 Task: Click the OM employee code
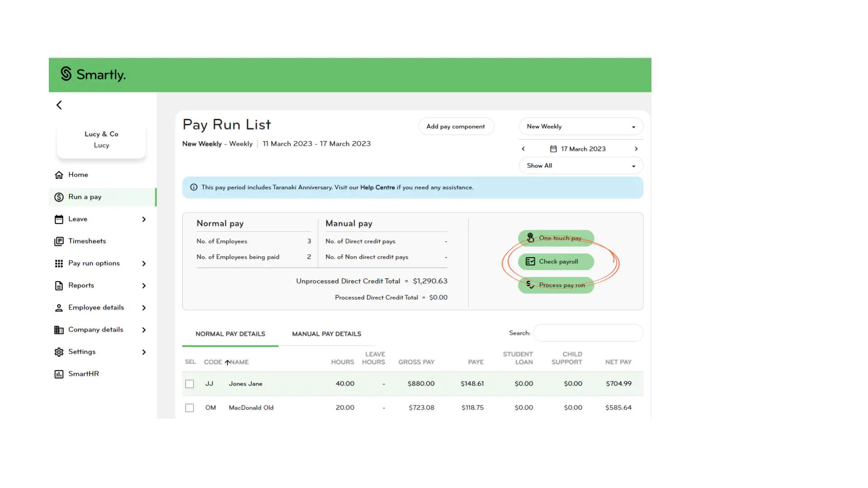point(210,408)
